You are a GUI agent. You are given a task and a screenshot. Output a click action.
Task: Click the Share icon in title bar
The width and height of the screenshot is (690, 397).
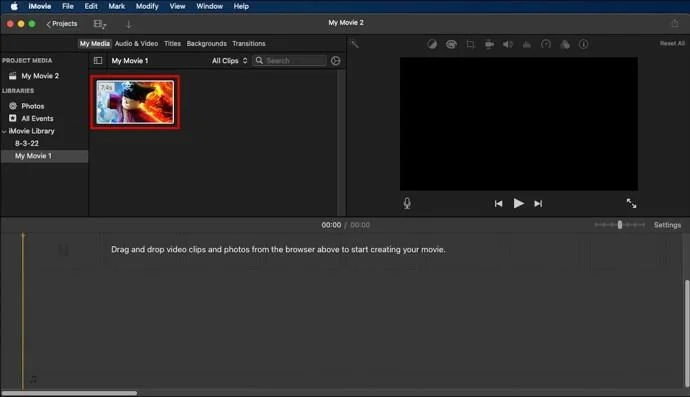coord(675,23)
